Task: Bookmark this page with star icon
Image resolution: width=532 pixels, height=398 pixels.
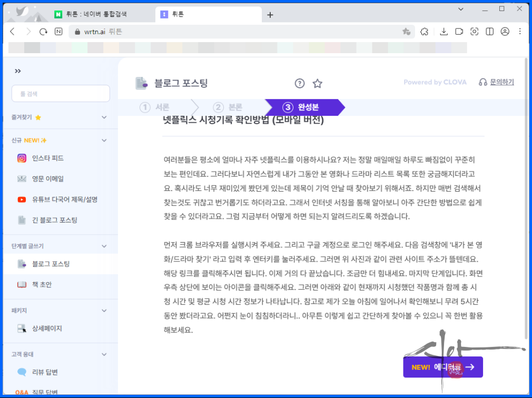Action: (406, 32)
